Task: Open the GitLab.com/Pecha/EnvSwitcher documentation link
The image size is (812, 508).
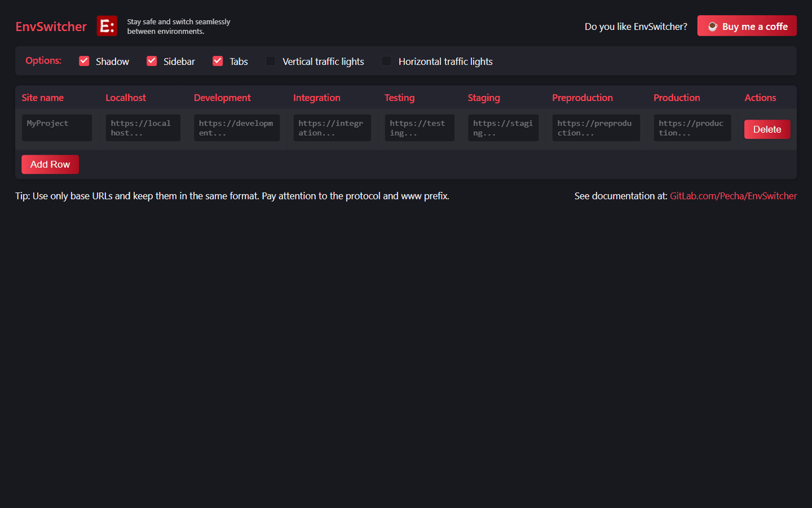Action: point(733,196)
